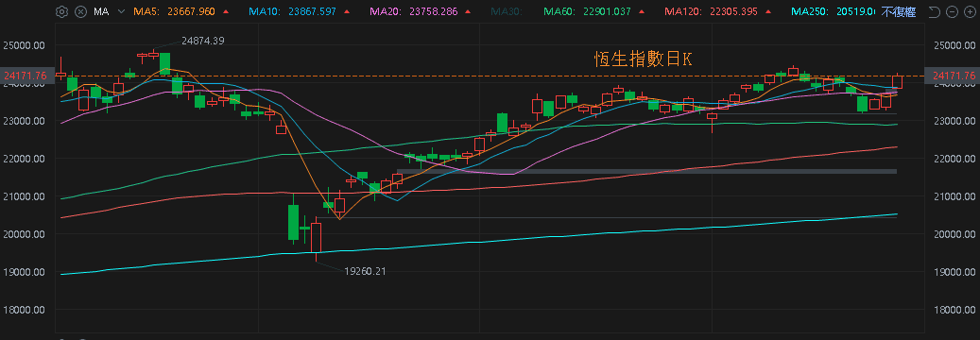
Task: Zoom out the chart with the minus icon
Action: (x=952, y=12)
